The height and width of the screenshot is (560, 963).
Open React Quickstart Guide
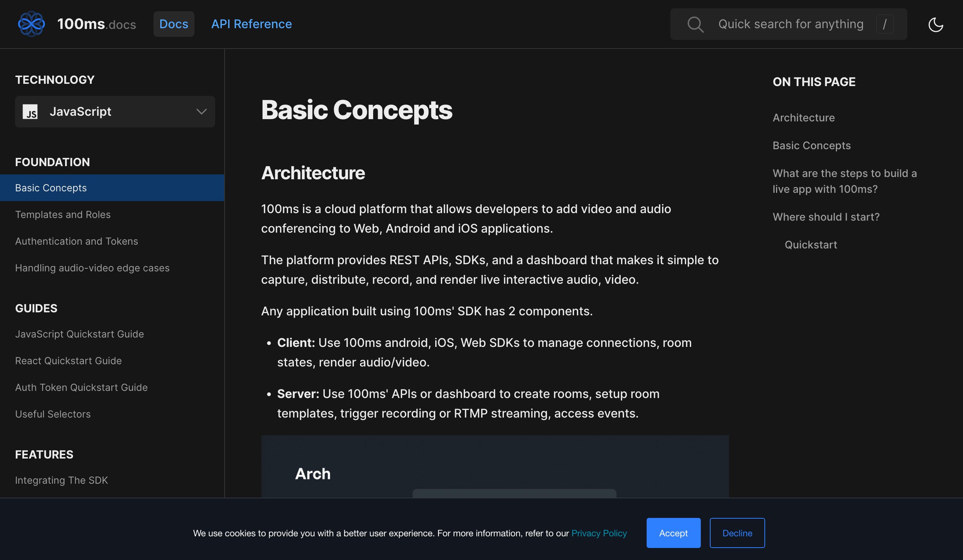tap(68, 361)
